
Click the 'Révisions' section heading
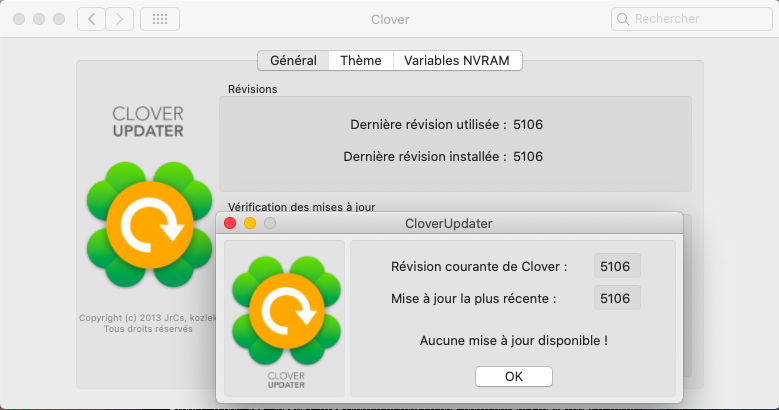[252, 89]
